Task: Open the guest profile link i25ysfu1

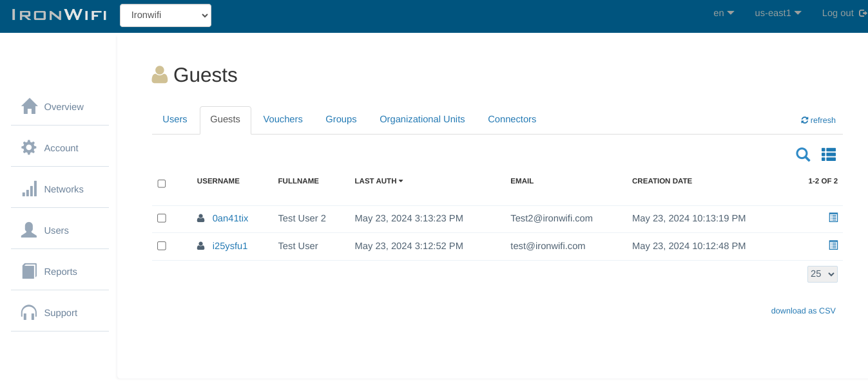Action: 230,245
